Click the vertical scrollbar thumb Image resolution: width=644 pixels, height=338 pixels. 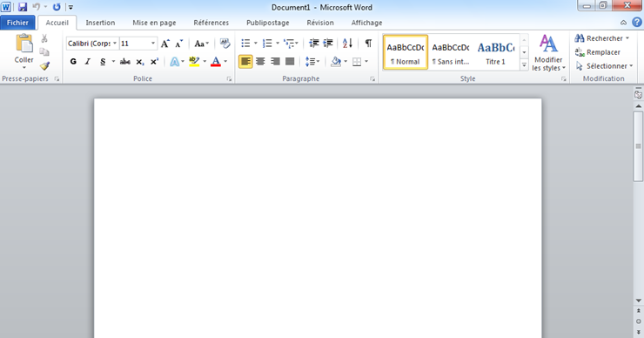638,146
